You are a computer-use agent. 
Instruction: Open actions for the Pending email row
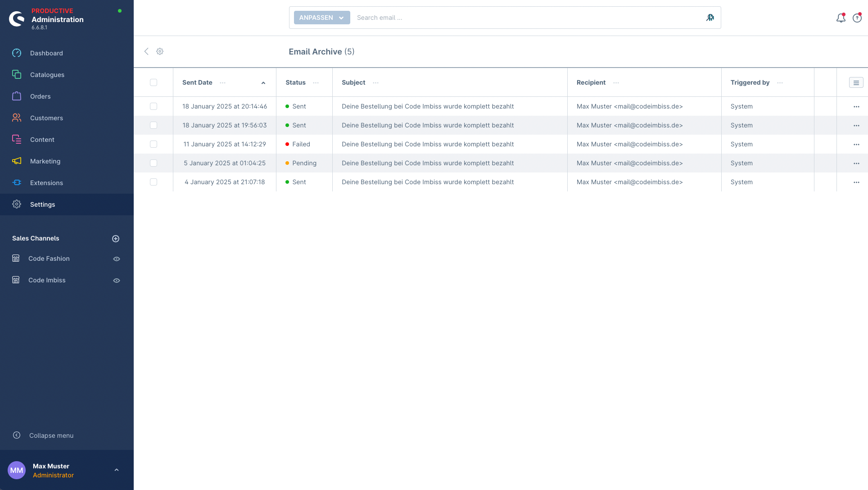[x=856, y=163]
